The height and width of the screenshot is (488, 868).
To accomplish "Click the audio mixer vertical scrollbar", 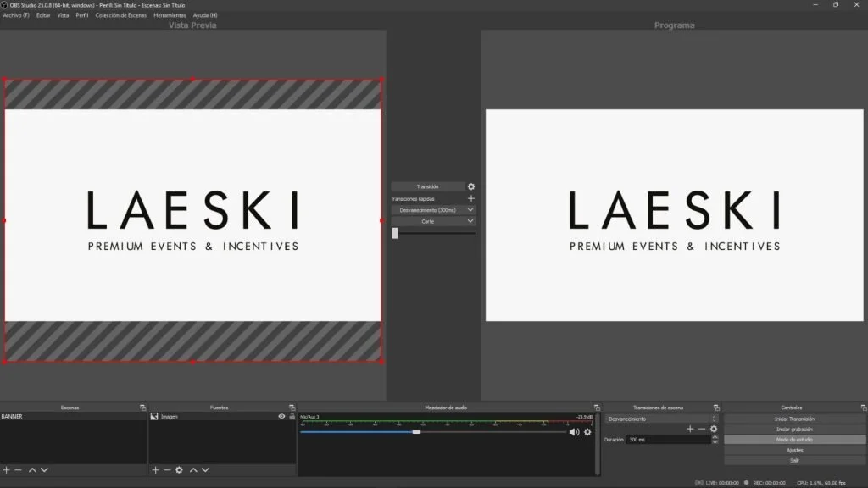I will [598, 444].
